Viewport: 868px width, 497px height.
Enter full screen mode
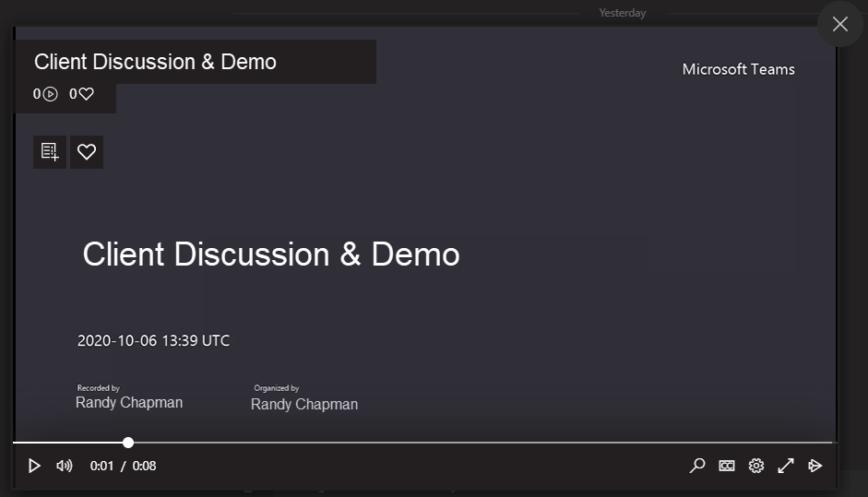coord(786,466)
